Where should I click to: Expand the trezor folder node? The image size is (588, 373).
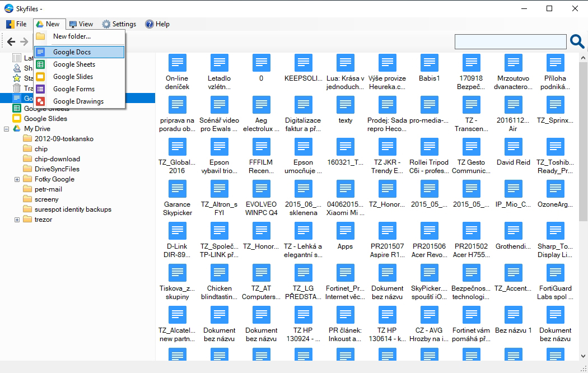point(17,220)
